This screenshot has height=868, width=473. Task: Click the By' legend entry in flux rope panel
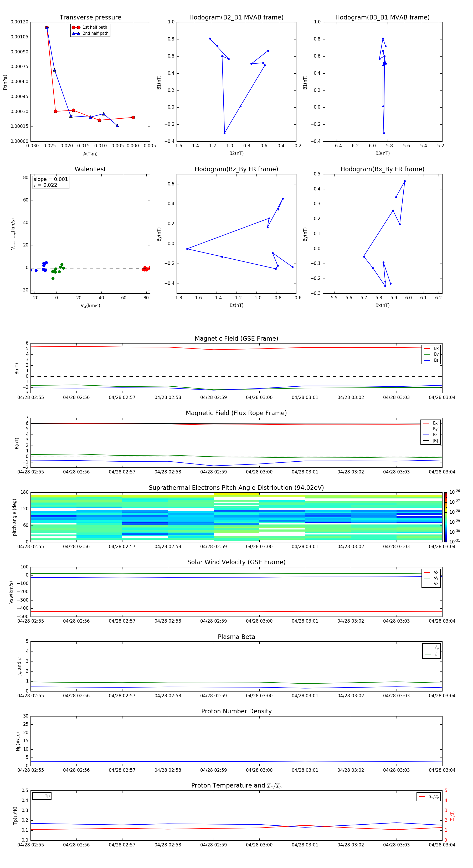pos(431,429)
